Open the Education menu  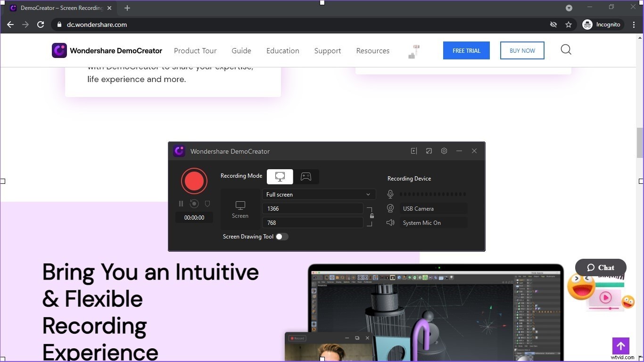point(282,50)
